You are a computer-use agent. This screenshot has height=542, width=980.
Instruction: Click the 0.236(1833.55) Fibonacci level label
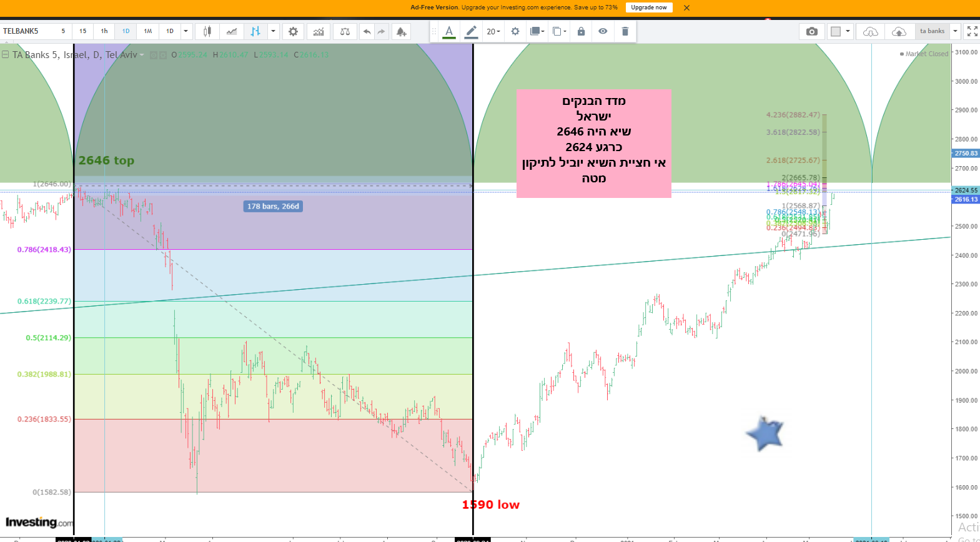pos(44,419)
